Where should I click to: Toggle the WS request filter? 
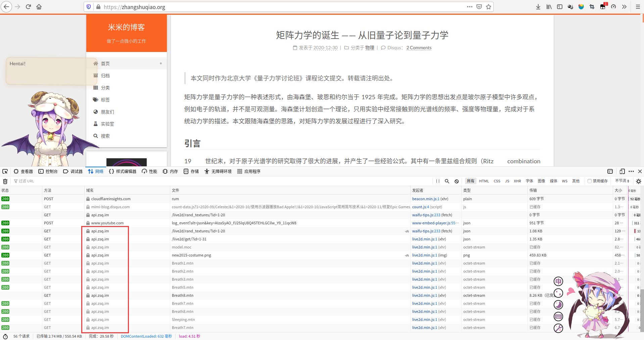tap(565, 181)
